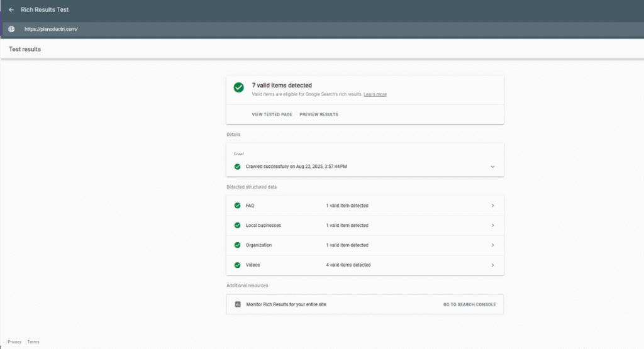The height and width of the screenshot is (349, 644).
Task: Open FAQ details with the right chevron
Action: (492, 206)
